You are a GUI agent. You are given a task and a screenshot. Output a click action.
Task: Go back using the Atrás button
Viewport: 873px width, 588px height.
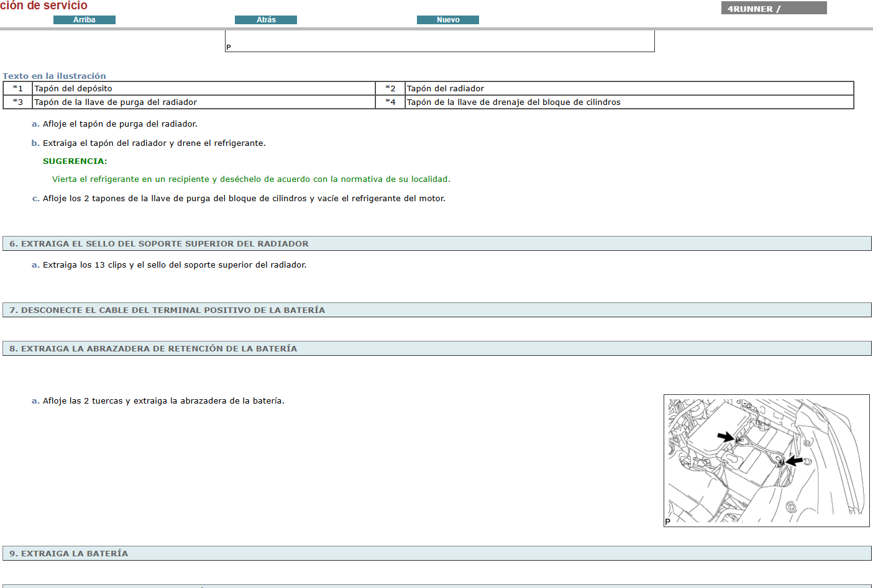pyautogui.click(x=266, y=20)
